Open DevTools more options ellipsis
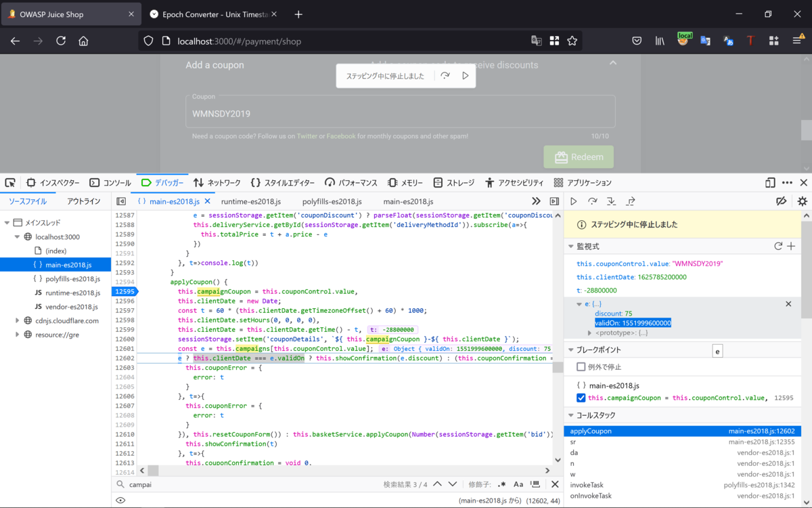Viewport: 812px width, 508px height. [787, 183]
